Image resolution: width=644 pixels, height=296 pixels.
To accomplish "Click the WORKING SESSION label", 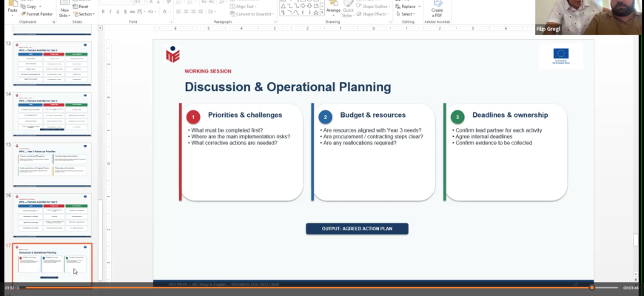I will 208,71.
